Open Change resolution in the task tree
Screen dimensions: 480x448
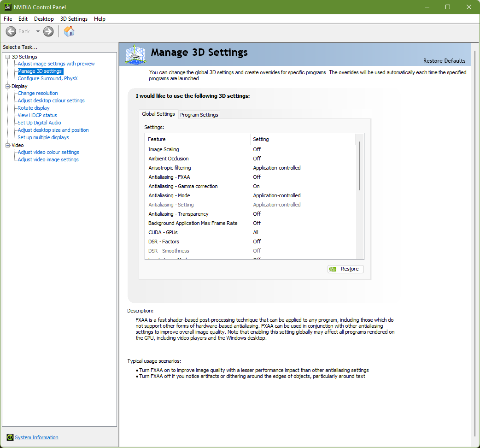[x=38, y=93]
